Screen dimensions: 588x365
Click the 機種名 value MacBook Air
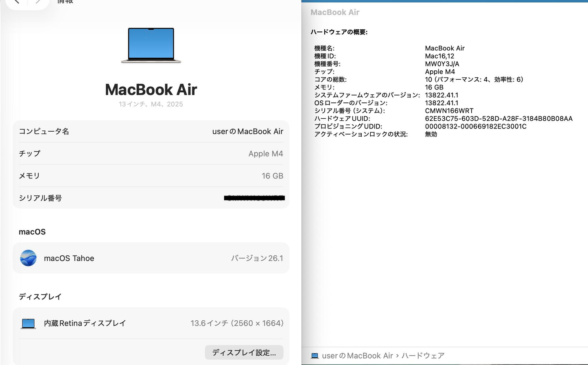click(445, 48)
